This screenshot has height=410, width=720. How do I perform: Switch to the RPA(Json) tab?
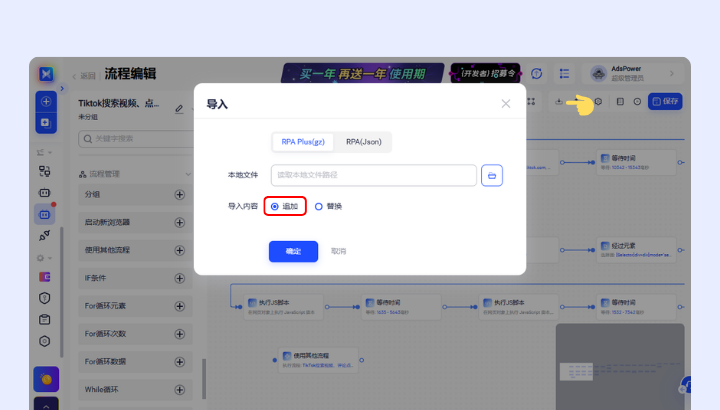(364, 142)
